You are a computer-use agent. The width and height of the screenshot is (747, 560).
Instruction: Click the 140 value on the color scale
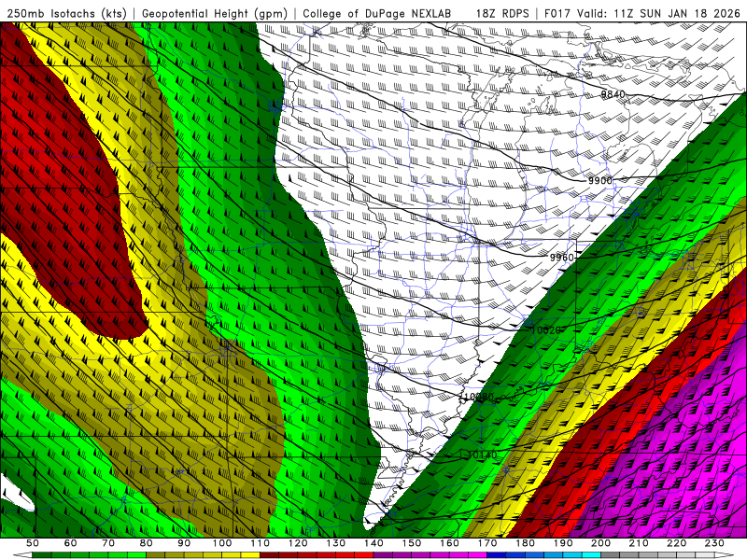374,543
